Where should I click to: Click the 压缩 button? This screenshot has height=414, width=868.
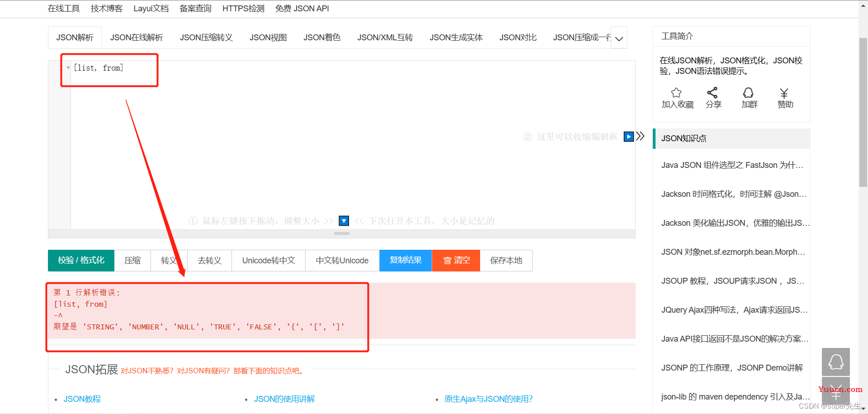(132, 261)
